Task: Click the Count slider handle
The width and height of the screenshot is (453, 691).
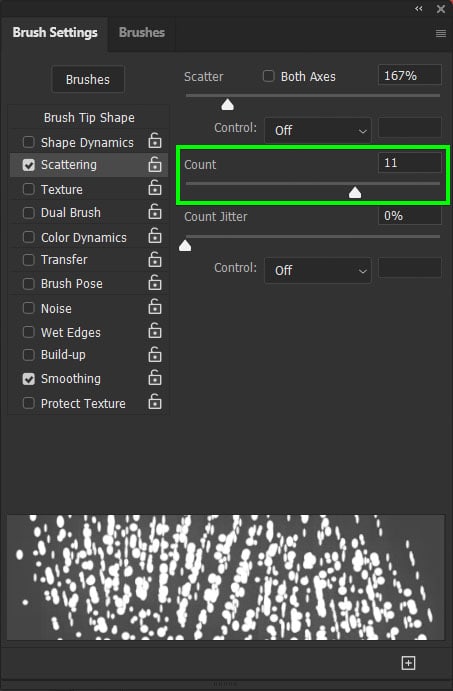Action: click(355, 192)
